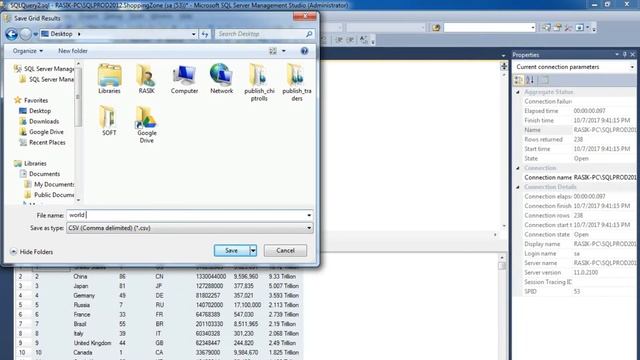Viewport: 640px width, 360px height.
Task: Open the Save button dropdown arrow
Action: click(253, 251)
